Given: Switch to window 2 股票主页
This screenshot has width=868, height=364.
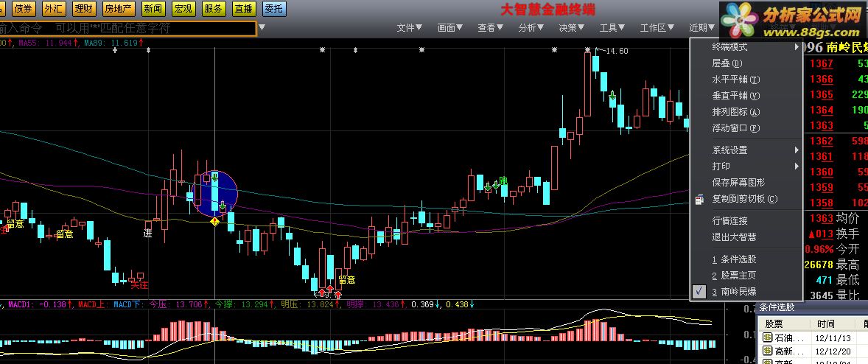Looking at the screenshot, I should click(x=746, y=275).
